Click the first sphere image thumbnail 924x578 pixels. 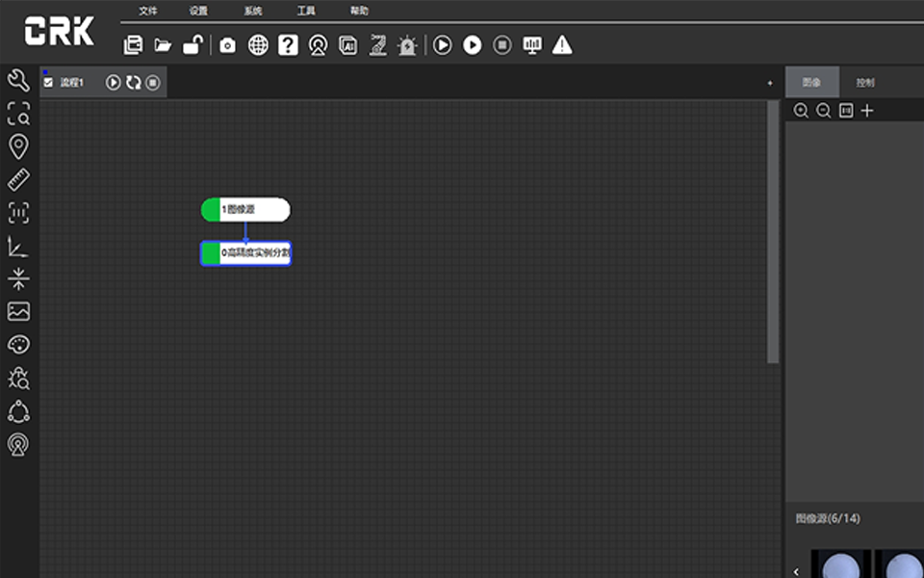(840, 565)
